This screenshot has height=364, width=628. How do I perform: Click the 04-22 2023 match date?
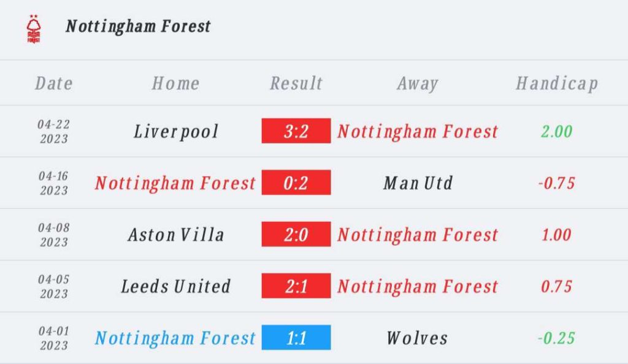coord(54,132)
